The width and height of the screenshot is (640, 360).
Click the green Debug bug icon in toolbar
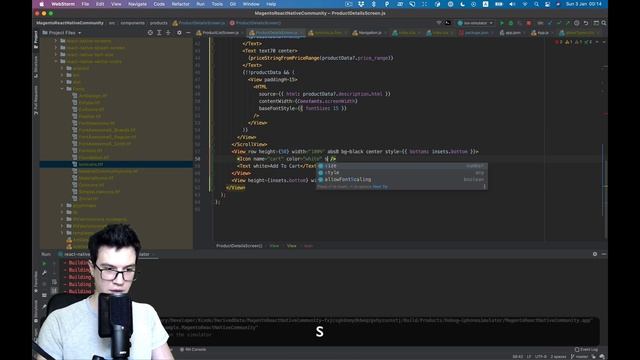click(511, 23)
